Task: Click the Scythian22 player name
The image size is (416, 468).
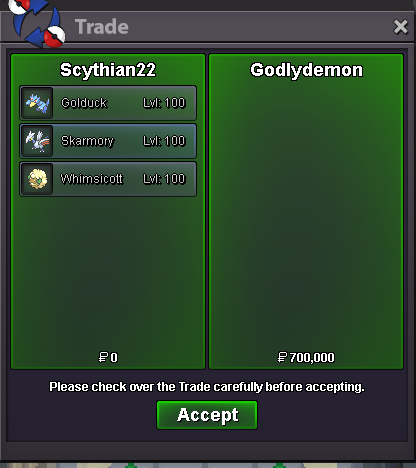Action: [108, 70]
